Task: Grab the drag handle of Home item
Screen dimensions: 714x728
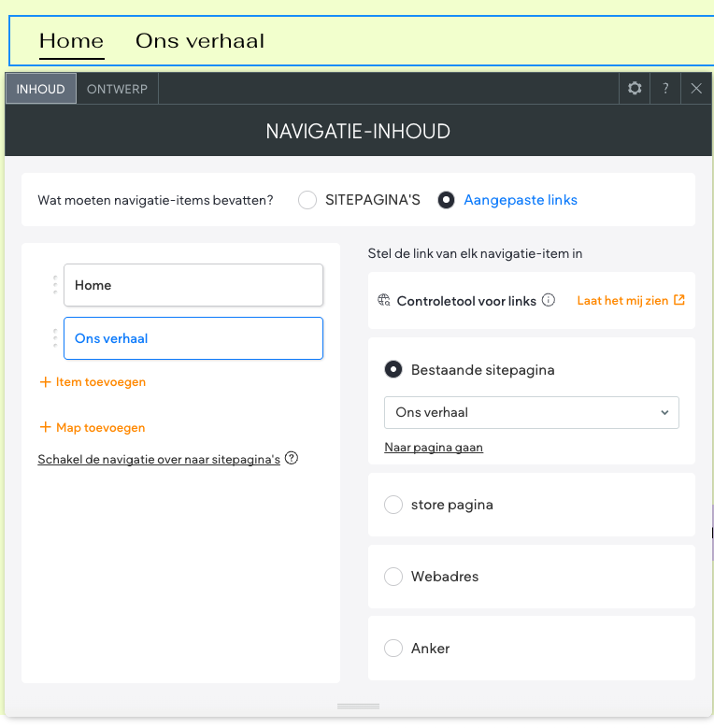Action: pos(55,285)
